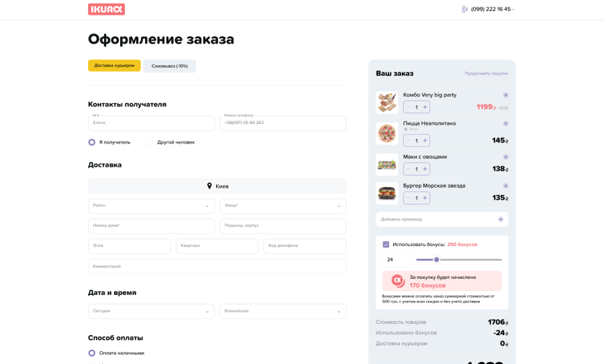Click the bonus amount field showing 24

[x=396, y=259]
